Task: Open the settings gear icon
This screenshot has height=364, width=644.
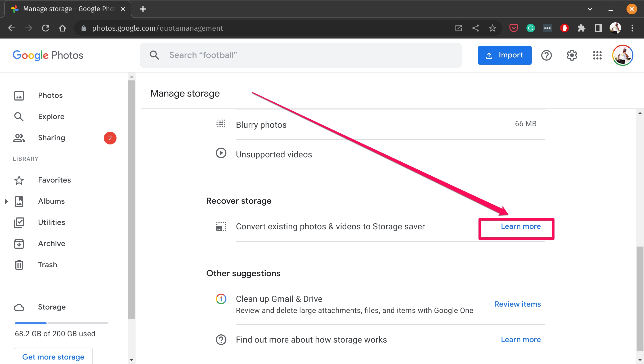Action: [572, 55]
